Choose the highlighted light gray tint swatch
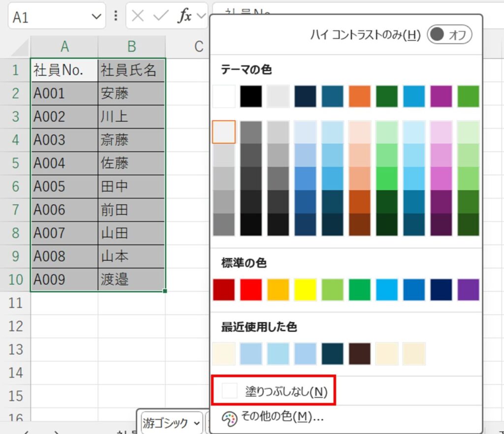The height and width of the screenshot is (434, 504). pos(224,132)
